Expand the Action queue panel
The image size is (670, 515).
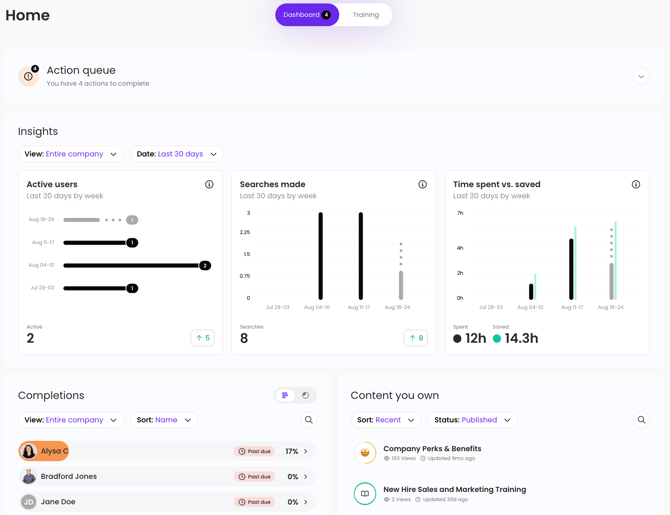[641, 77]
